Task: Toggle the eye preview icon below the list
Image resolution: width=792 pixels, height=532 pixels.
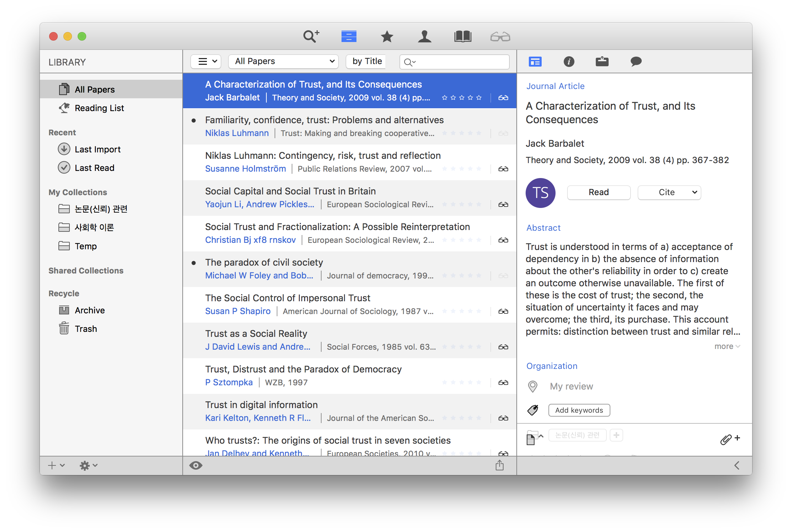Action: pyautogui.click(x=196, y=465)
